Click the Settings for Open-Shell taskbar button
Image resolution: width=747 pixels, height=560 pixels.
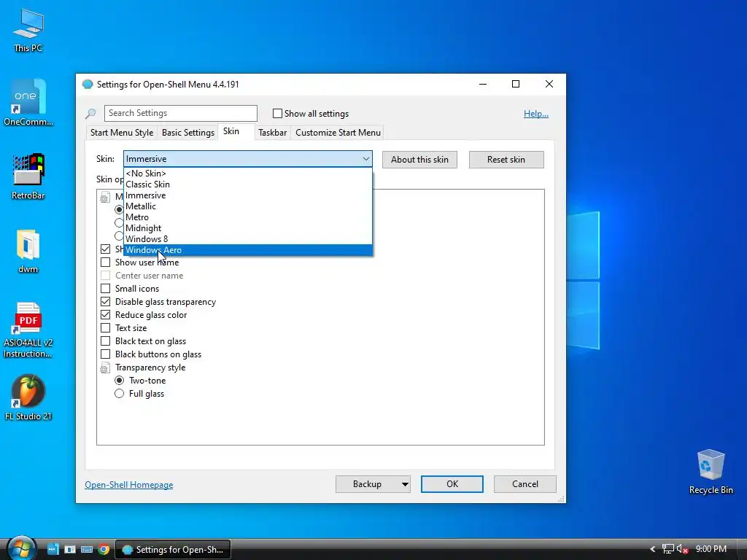173,550
